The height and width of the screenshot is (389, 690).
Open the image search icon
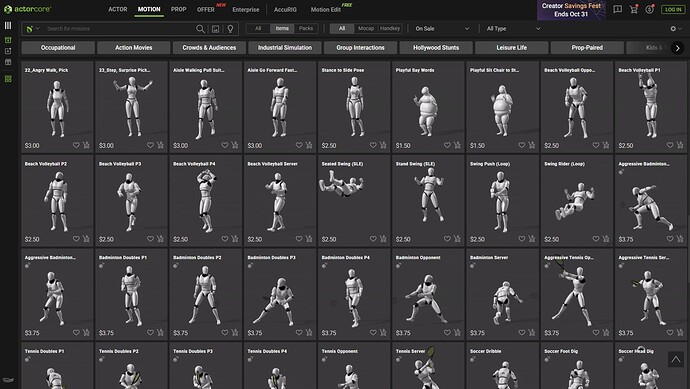215,29
